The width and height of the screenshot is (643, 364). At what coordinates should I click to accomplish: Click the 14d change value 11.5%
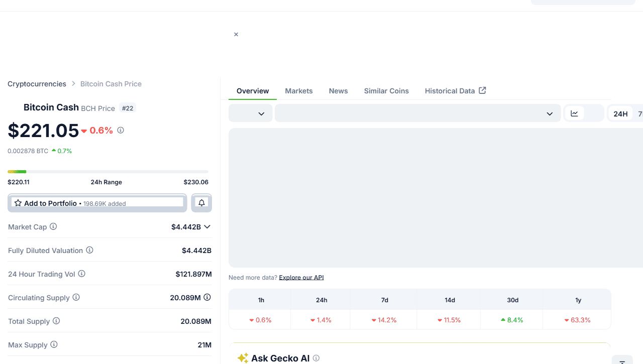449,320
